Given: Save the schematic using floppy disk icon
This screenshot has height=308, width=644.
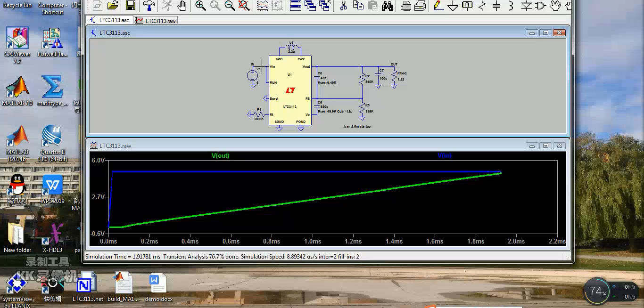Looking at the screenshot, I should (x=131, y=6).
